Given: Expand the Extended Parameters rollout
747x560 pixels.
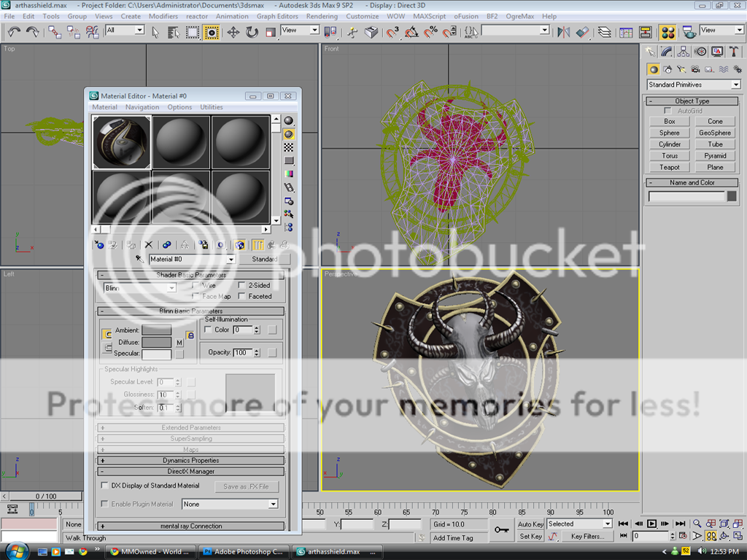Looking at the screenshot, I should pyautogui.click(x=190, y=427).
